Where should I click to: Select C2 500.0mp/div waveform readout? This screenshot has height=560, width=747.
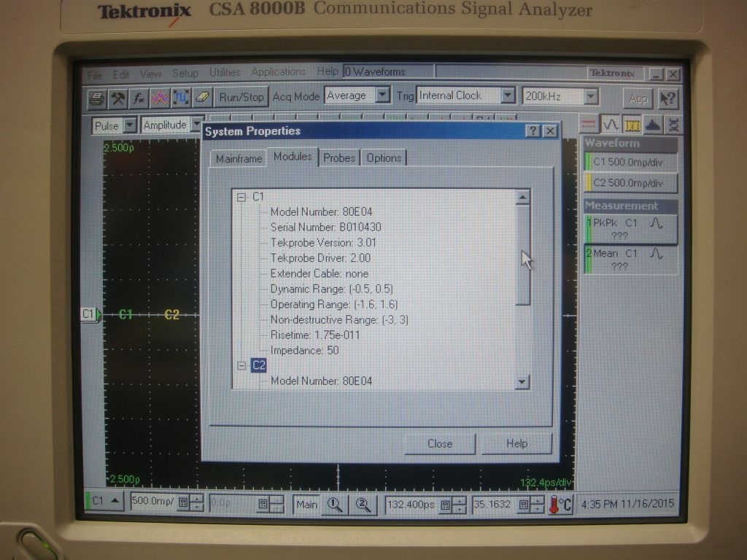(630, 183)
